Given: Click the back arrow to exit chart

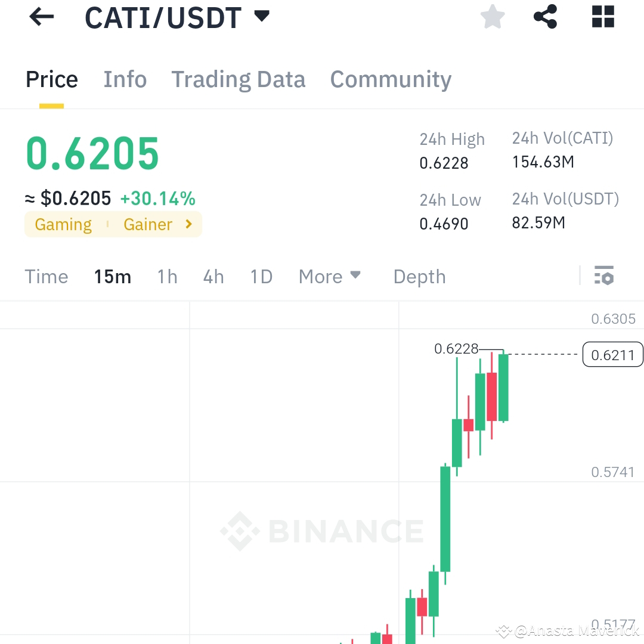Looking at the screenshot, I should [41, 17].
